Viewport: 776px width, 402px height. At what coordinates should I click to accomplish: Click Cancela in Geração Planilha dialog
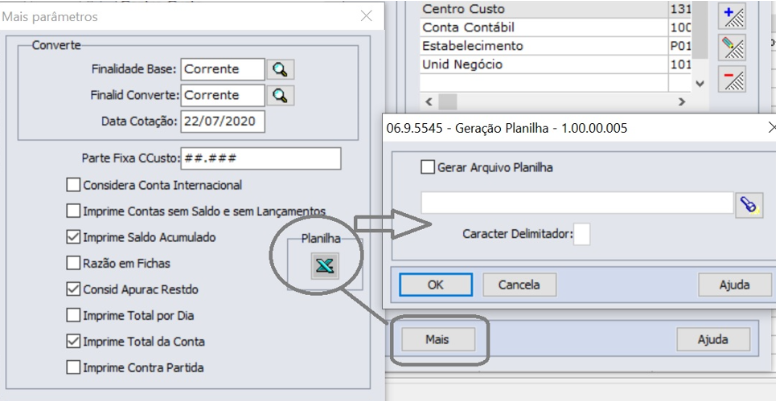[x=519, y=285]
